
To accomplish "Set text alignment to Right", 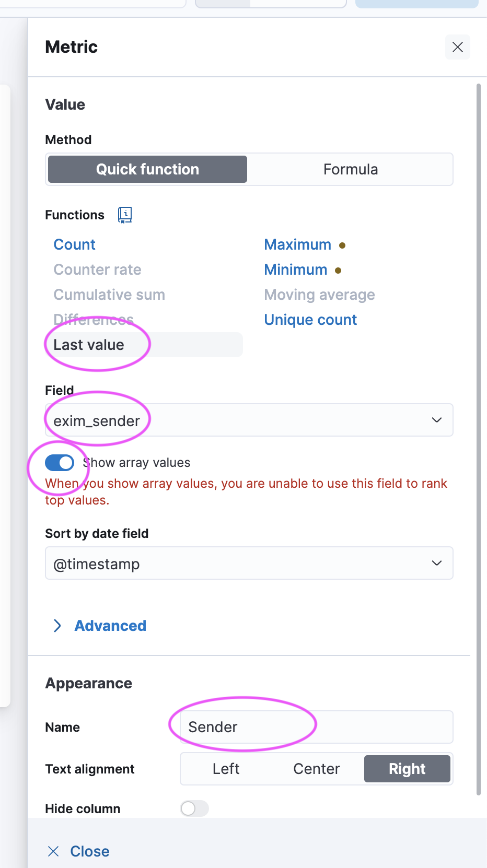I will pos(407,769).
